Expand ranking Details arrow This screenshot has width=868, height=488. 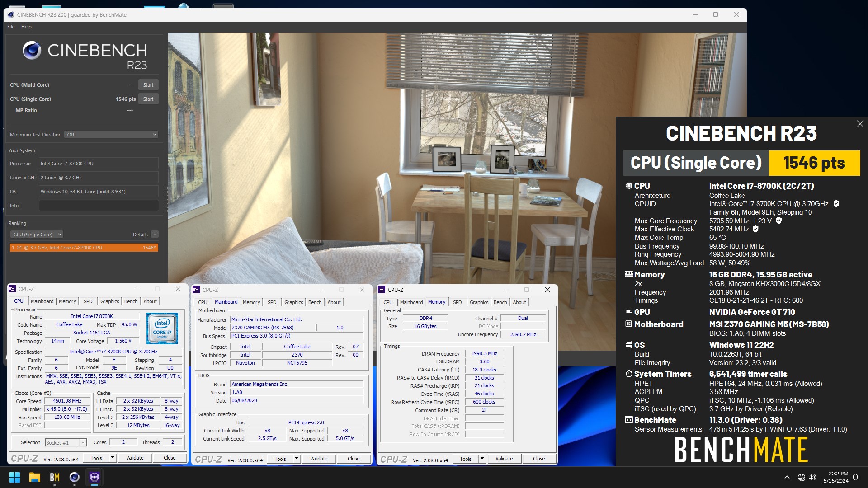pos(155,235)
